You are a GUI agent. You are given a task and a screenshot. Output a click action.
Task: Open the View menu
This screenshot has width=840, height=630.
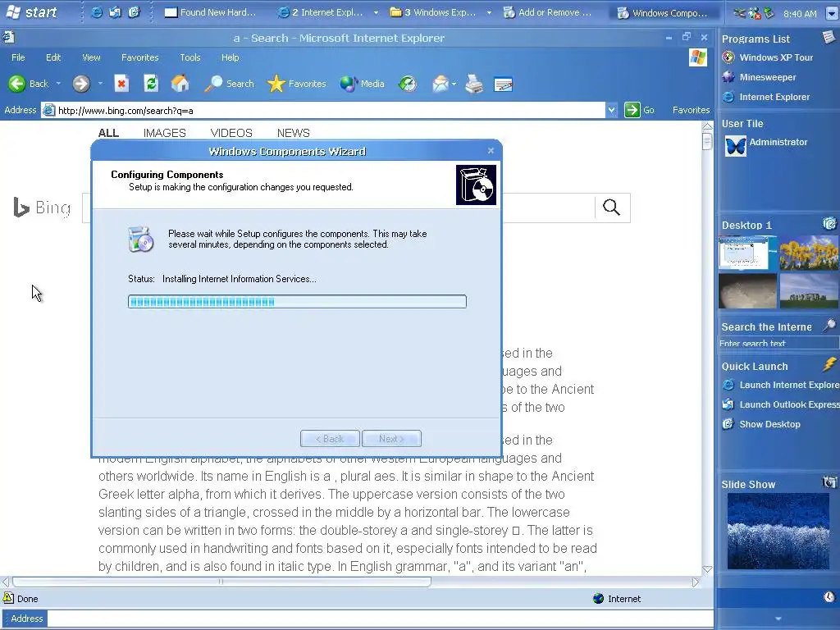click(91, 57)
